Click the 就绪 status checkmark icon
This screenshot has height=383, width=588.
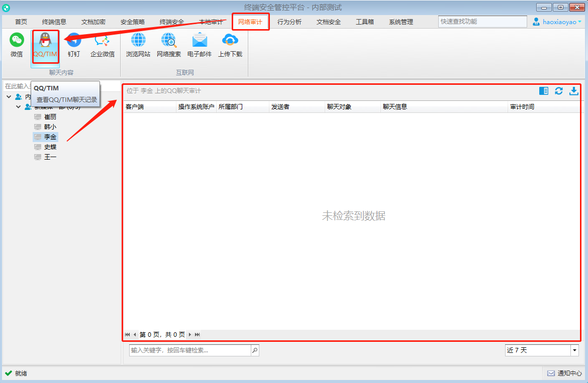(x=9, y=373)
